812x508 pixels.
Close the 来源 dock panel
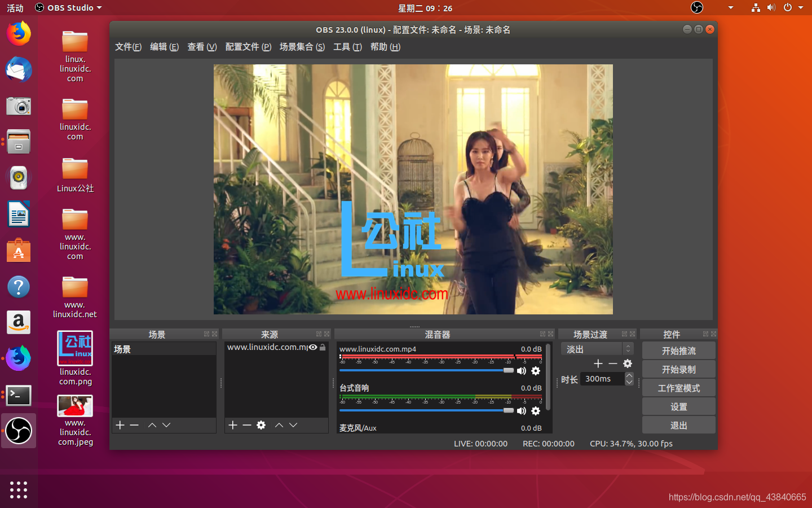pos(327,334)
